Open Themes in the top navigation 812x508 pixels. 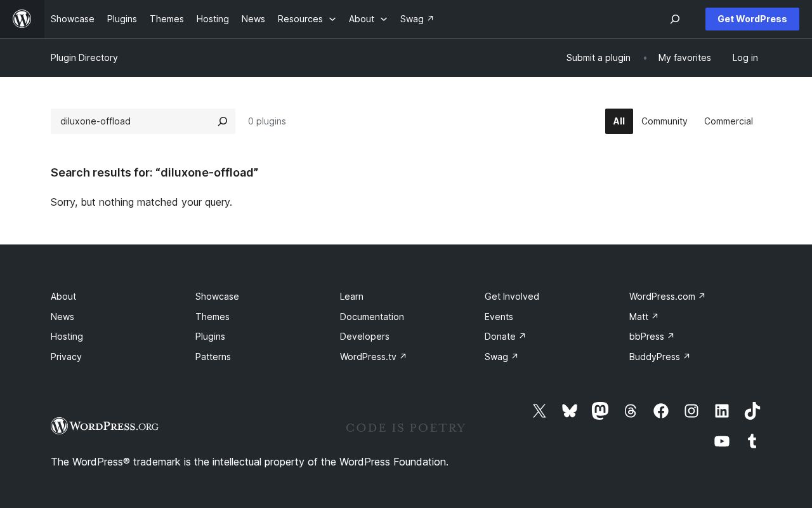(x=167, y=19)
